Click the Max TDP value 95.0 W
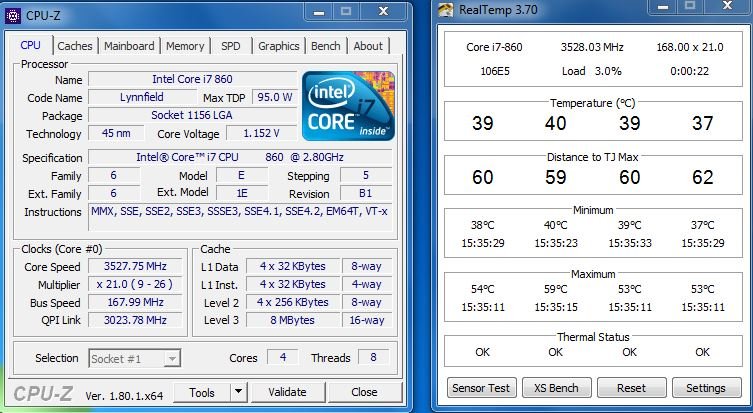The image size is (753, 413). pos(275,97)
